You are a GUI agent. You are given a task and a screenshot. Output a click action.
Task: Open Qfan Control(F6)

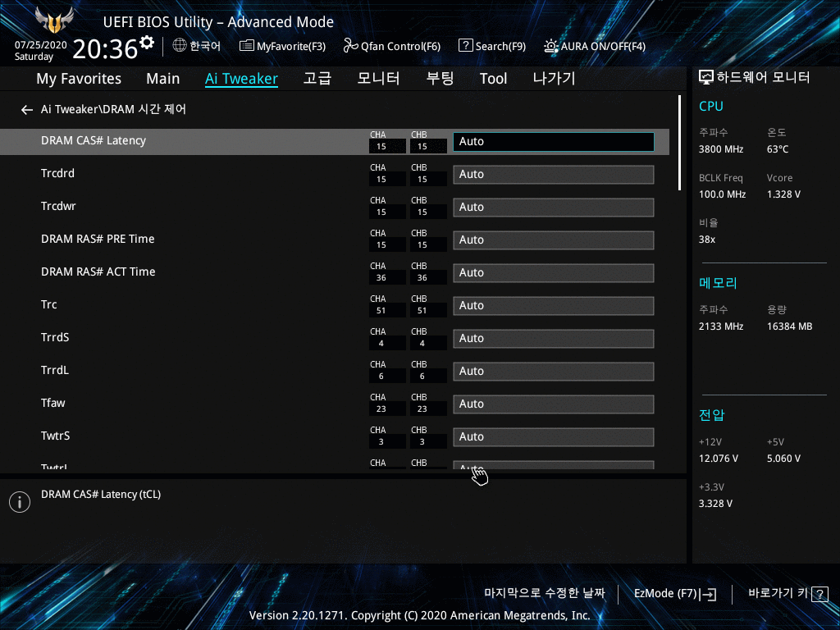pos(391,46)
